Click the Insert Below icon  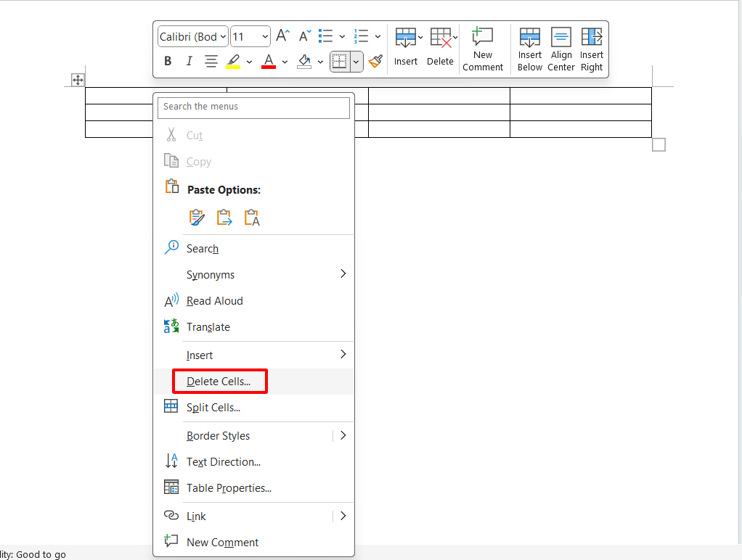coord(530,49)
